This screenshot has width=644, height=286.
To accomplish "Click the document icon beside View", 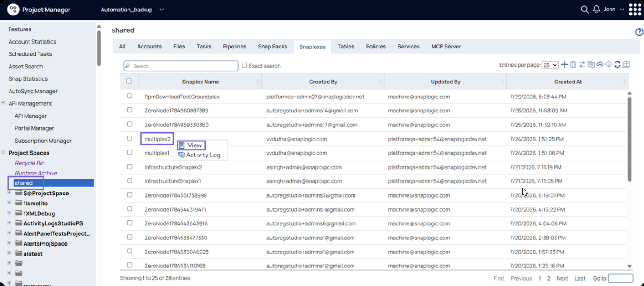I will coord(182,145).
